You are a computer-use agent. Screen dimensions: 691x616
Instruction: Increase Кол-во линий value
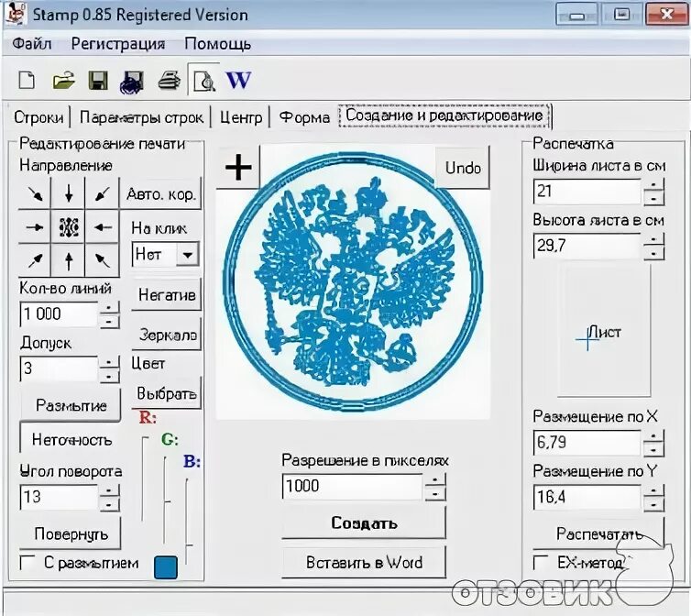click(x=109, y=307)
